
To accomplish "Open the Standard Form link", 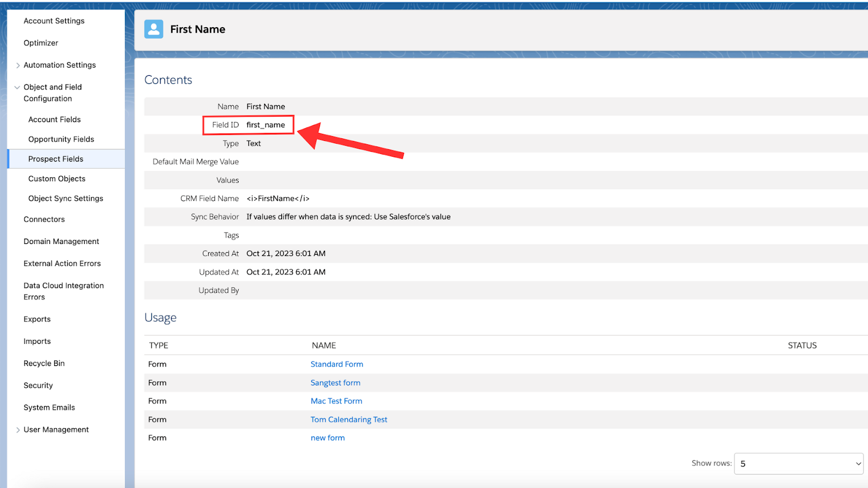I will (336, 364).
